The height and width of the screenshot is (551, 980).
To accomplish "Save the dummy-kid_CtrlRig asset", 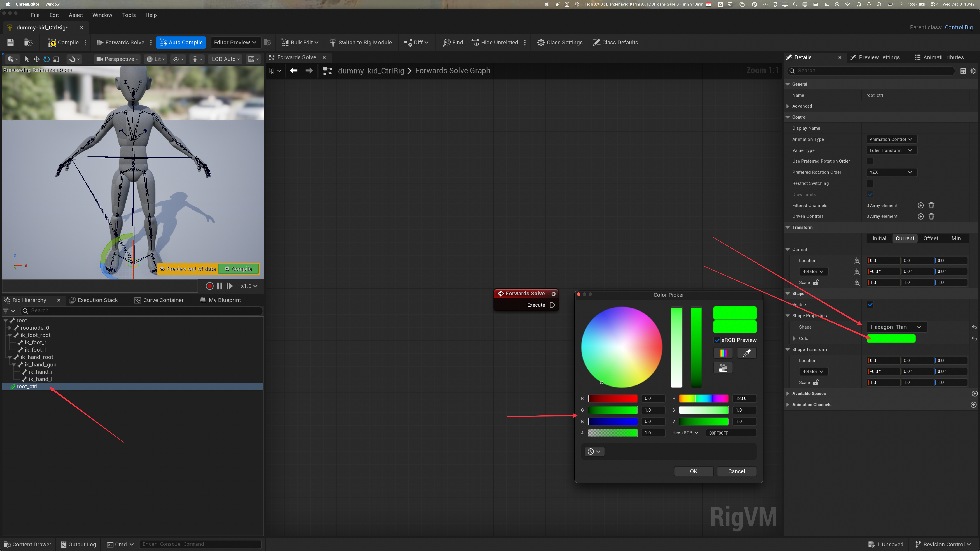I will [x=10, y=42].
